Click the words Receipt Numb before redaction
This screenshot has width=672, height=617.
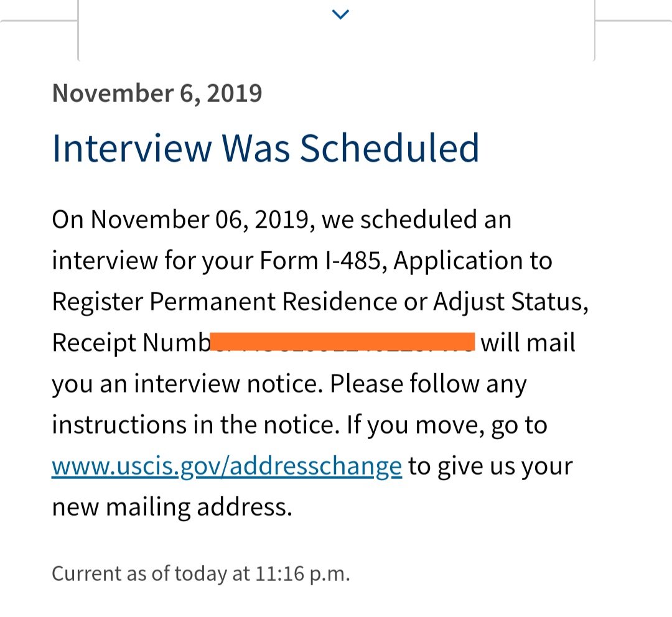131,343
